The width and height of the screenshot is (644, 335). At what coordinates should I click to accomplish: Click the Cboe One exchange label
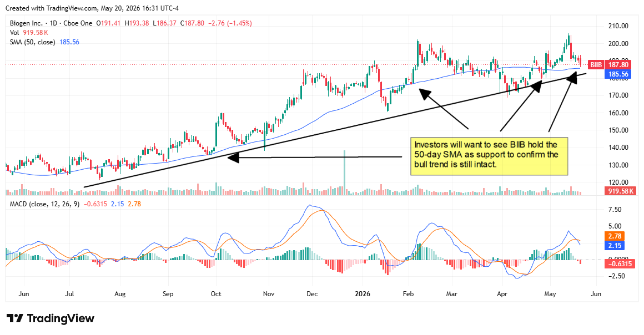coord(78,23)
